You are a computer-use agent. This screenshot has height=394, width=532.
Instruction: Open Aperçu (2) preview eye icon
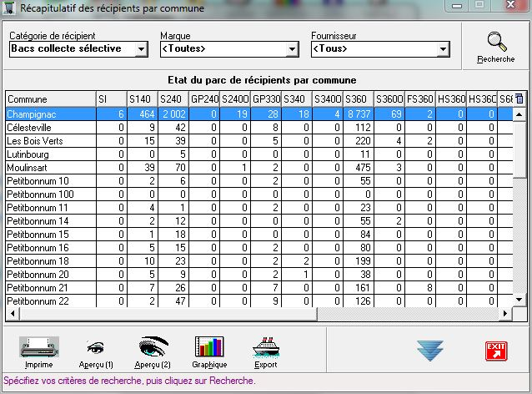click(153, 348)
